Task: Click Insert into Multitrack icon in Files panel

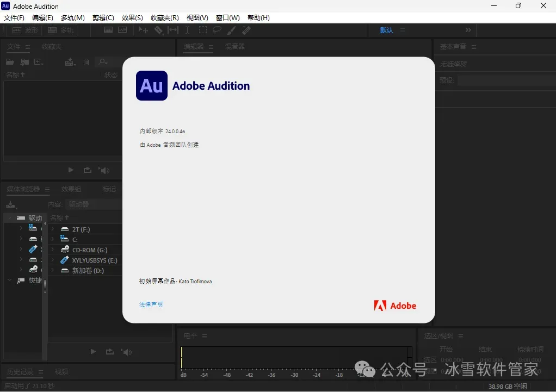Action: [x=70, y=62]
